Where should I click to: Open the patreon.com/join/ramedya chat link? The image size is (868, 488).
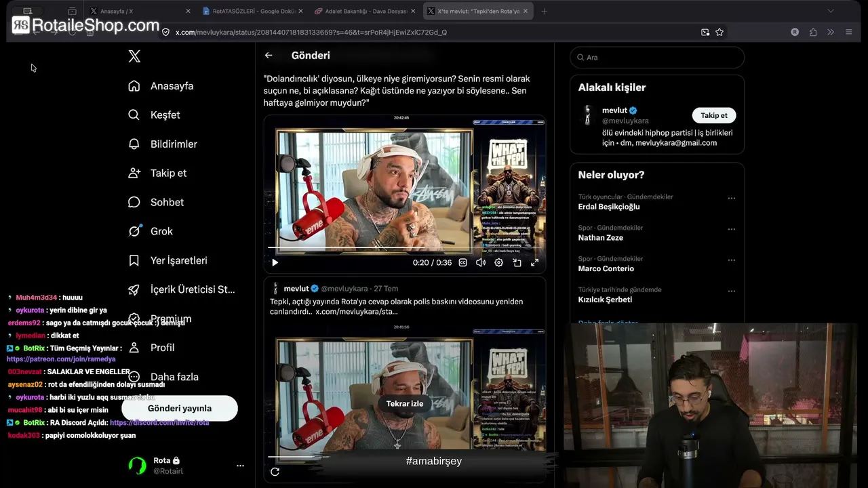tap(61, 359)
